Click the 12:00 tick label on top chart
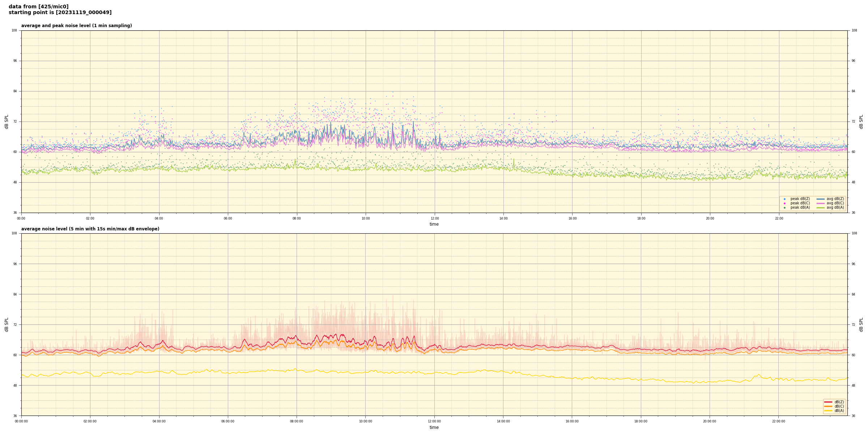868x434 pixels. point(434,218)
